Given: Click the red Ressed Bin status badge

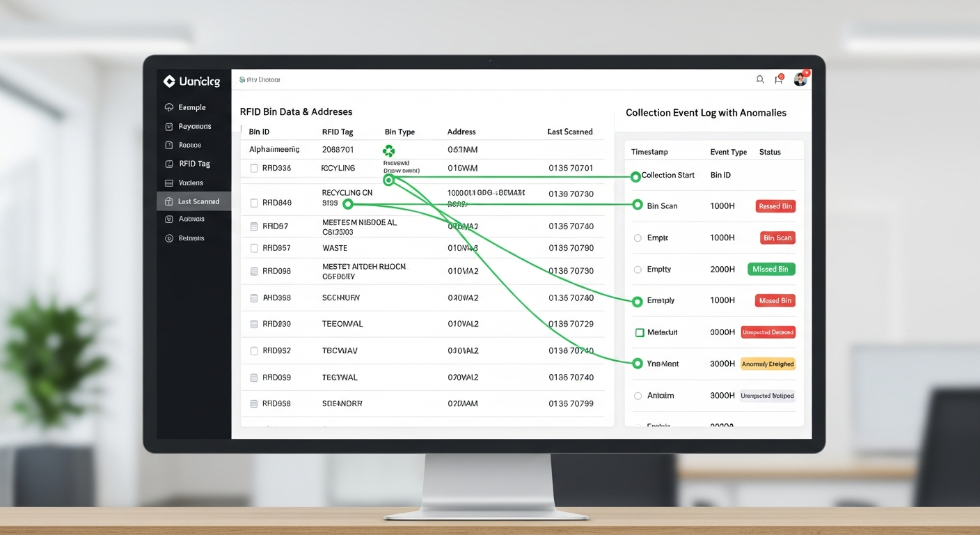Looking at the screenshot, I should [x=775, y=206].
